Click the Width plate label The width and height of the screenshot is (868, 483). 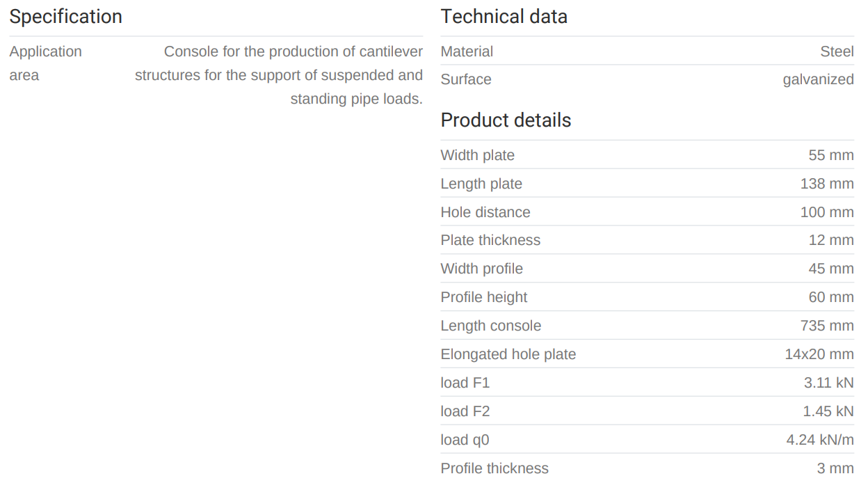[477, 155]
